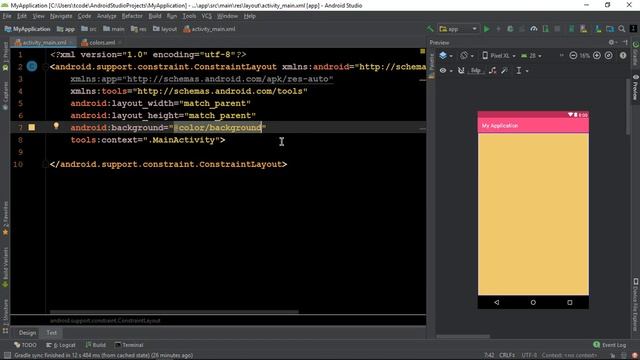Click the pink app bar in phone preview
The height and width of the screenshot is (360, 640).
(x=533, y=126)
